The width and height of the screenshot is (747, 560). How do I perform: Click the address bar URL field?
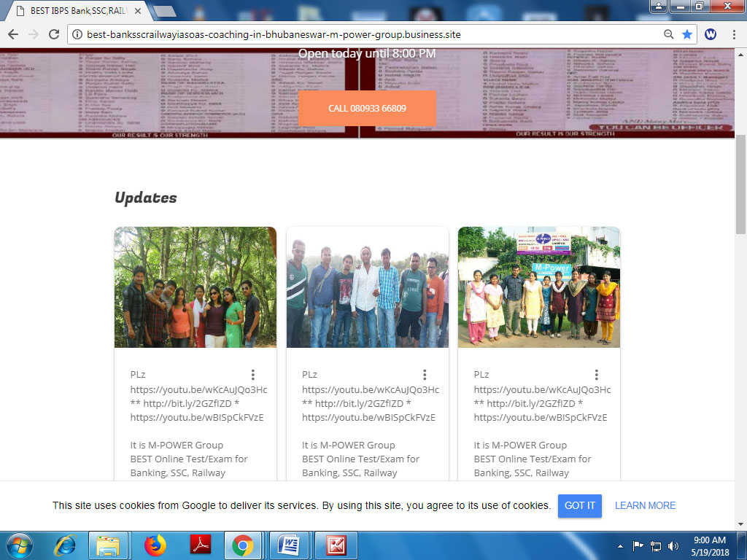point(365,34)
